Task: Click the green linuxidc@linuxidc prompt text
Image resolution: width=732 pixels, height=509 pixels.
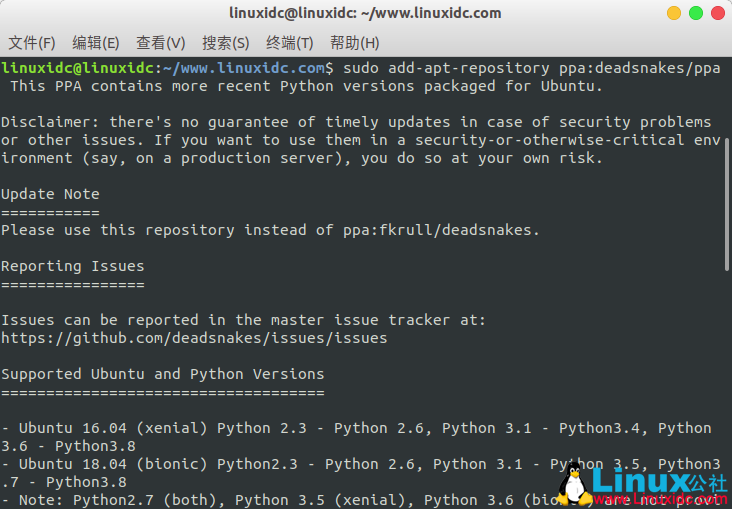Action: tap(78, 68)
